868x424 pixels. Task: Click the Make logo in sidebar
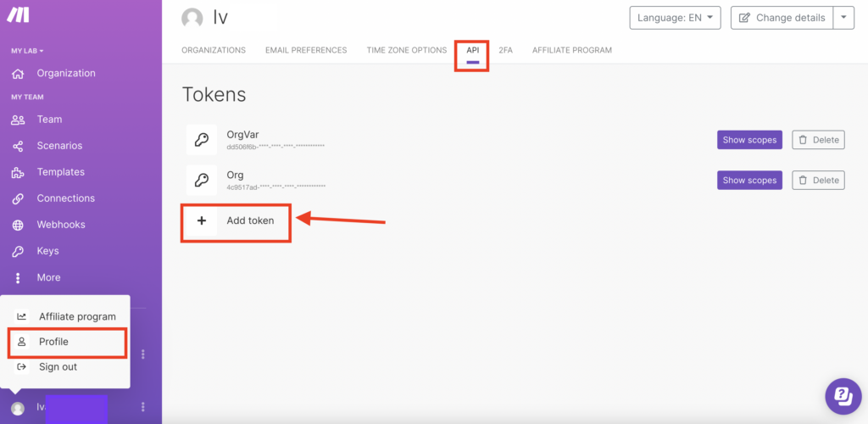point(18,15)
